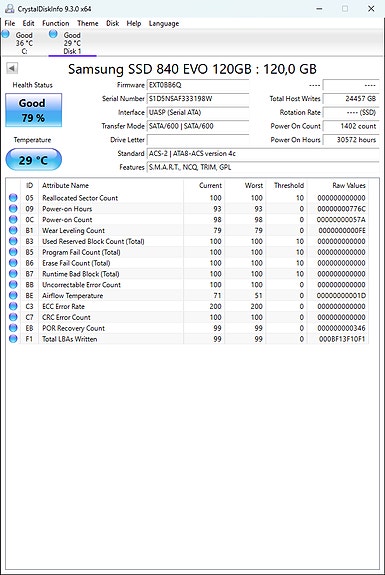Click the Standard field ACS-2

tap(263, 153)
